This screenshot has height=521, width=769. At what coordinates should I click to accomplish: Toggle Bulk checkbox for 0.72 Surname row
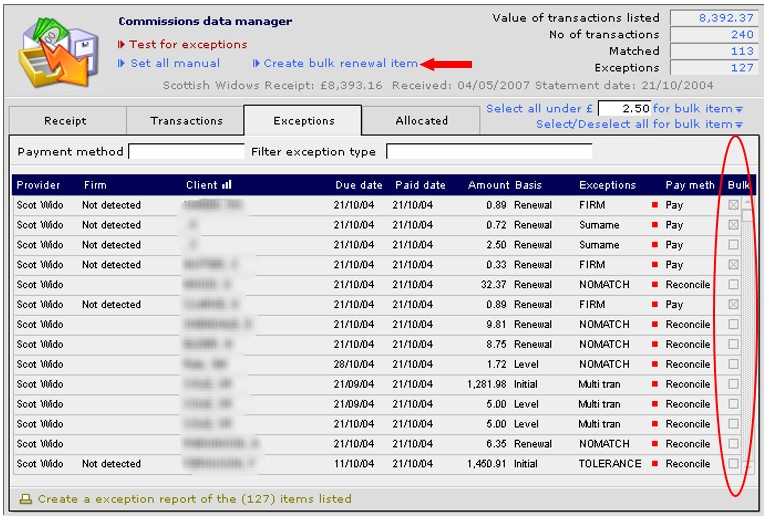733,225
